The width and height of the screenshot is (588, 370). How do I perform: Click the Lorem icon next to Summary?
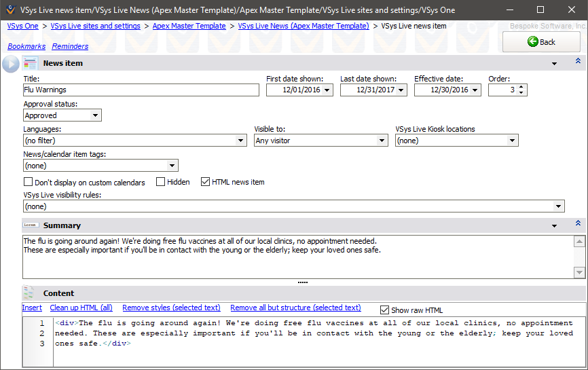pyautogui.click(x=31, y=225)
